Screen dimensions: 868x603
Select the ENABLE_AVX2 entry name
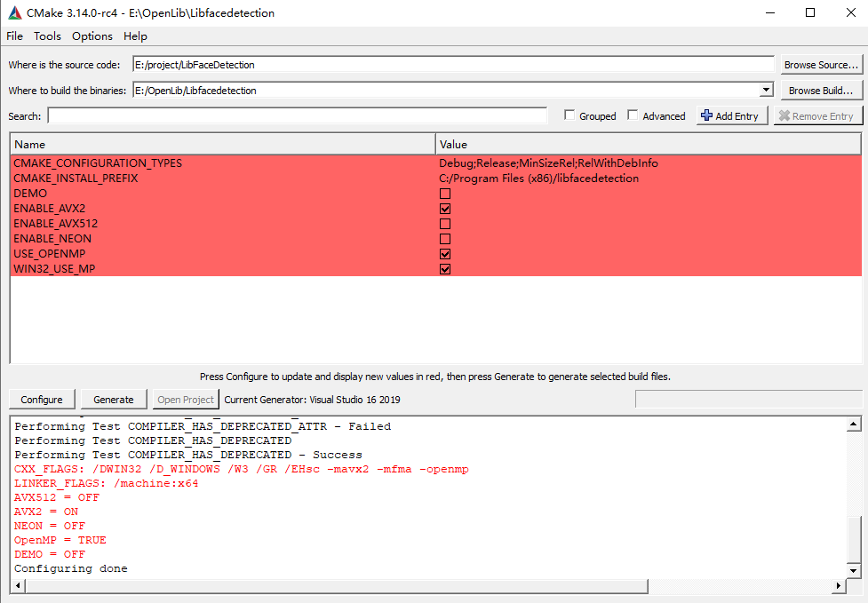coord(50,209)
